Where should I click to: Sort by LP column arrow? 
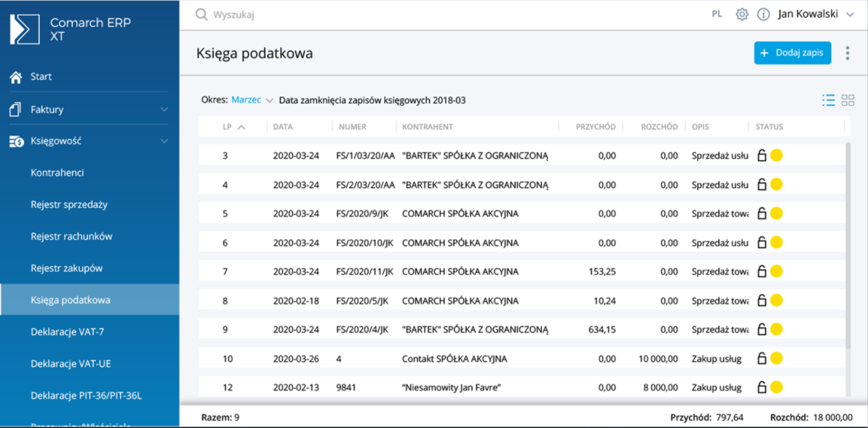241,127
